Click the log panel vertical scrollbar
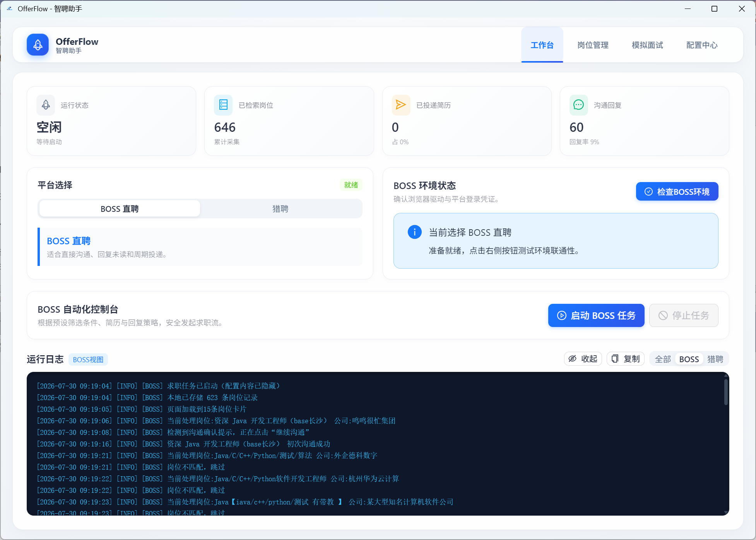Viewport: 756px width, 540px height. coord(726,392)
